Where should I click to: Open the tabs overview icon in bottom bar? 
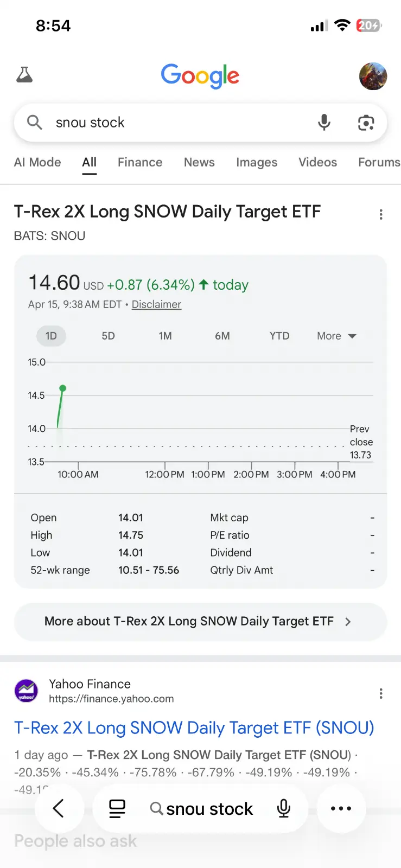click(117, 808)
